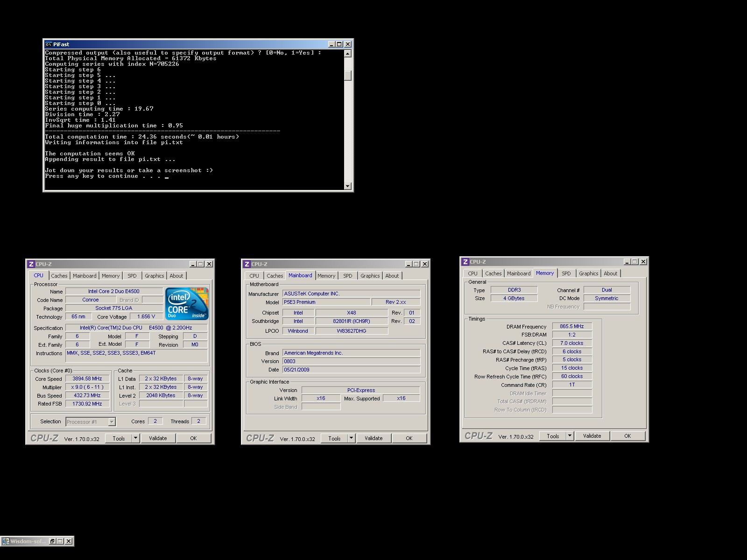Open Caches tab in Mainboard window
This screenshot has width=747, height=560.
tap(275, 276)
